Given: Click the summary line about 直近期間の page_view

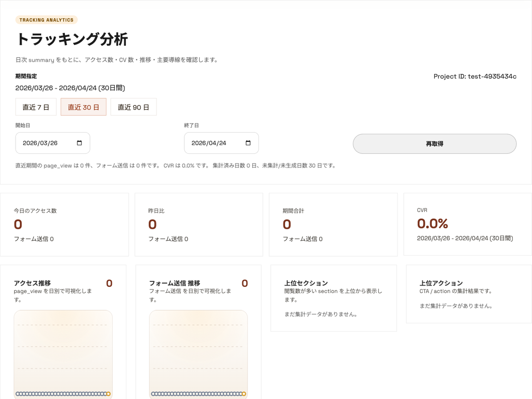Looking at the screenshot, I should 176,165.
